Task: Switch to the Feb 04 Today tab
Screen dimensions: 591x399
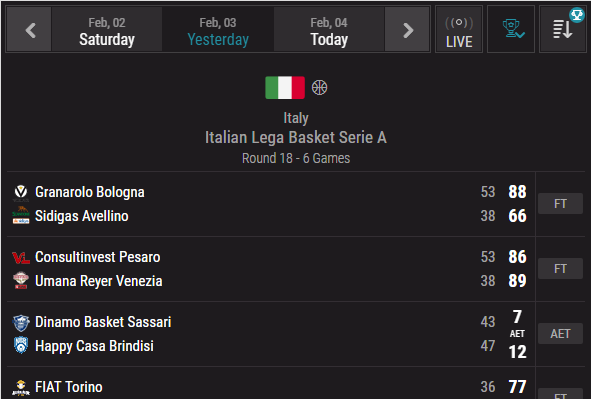Action: 329,30
